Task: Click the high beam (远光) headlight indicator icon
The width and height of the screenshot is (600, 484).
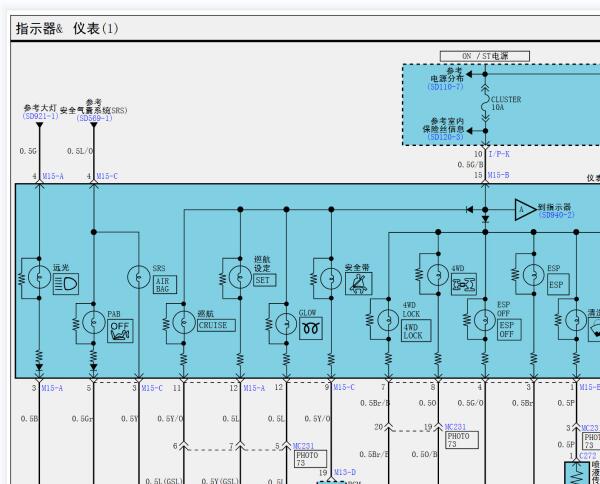Action: click(66, 284)
